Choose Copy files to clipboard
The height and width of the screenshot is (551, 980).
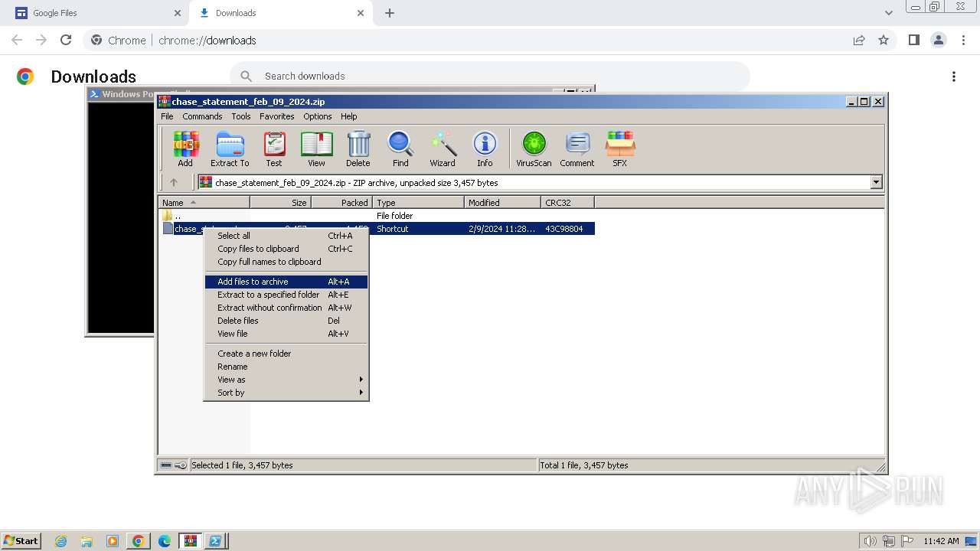(x=286, y=249)
